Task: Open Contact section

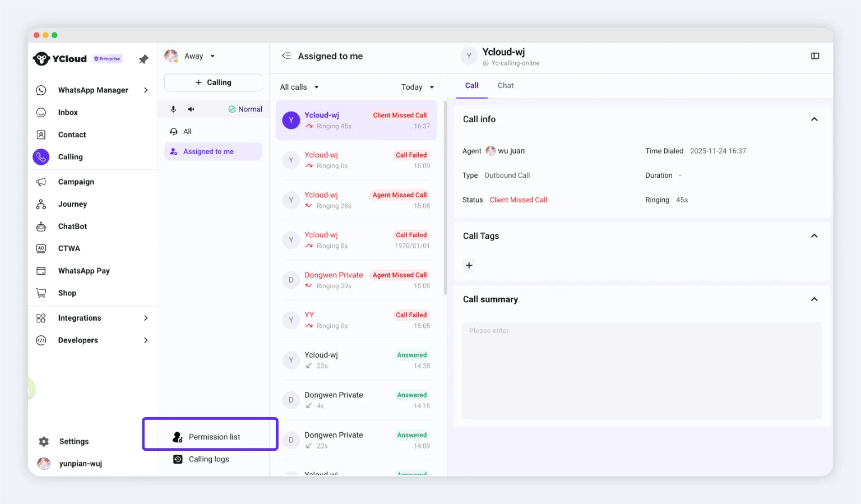Action: point(72,135)
